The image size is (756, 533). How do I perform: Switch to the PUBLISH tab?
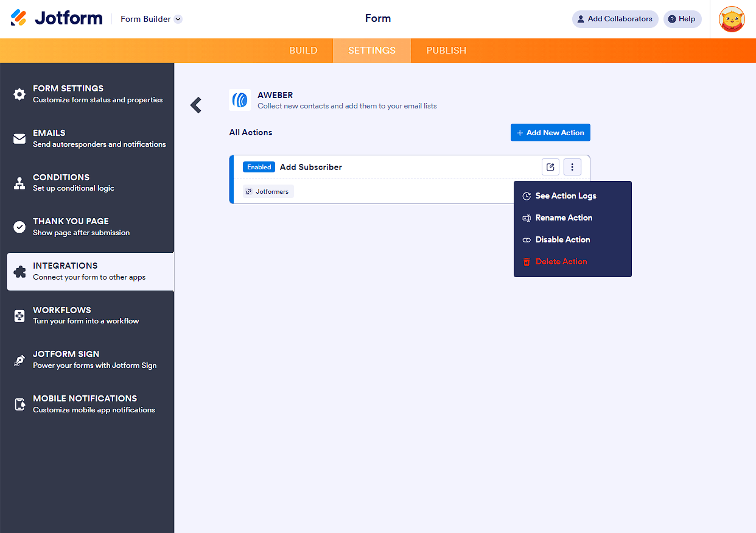[446, 51]
